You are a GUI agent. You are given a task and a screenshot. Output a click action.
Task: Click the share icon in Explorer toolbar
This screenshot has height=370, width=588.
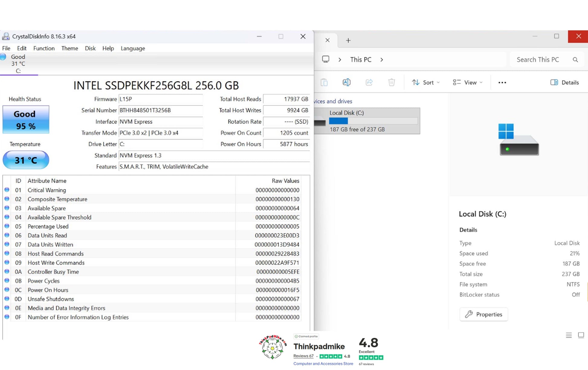[369, 82]
